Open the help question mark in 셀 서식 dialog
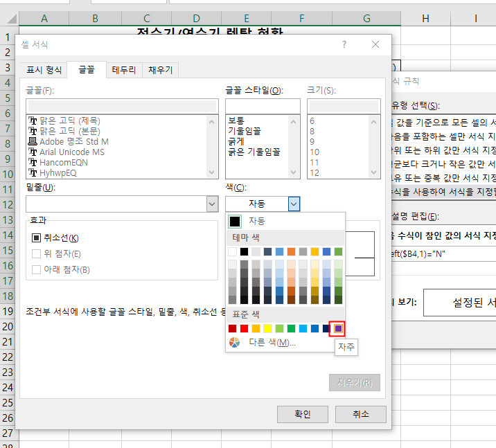Image resolution: width=496 pixels, height=448 pixels. click(x=344, y=44)
